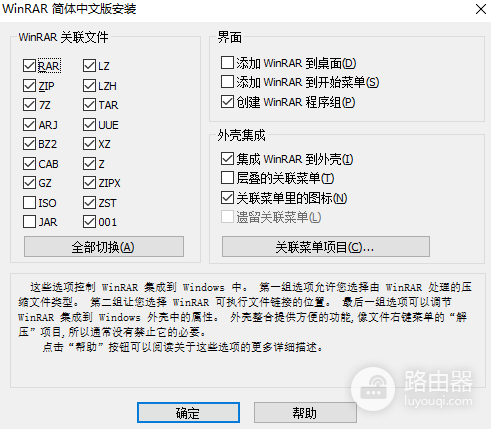Enable 层叠的关联菜单(T) checkbox
The height and width of the screenshot is (429, 491).
coord(227,178)
